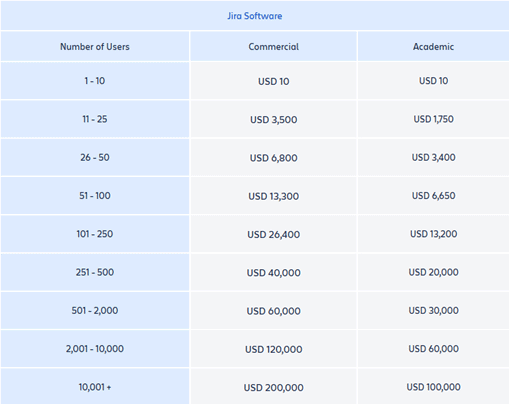Select the 51 - 100 users cell
This screenshot has height=404, width=509.
point(95,196)
